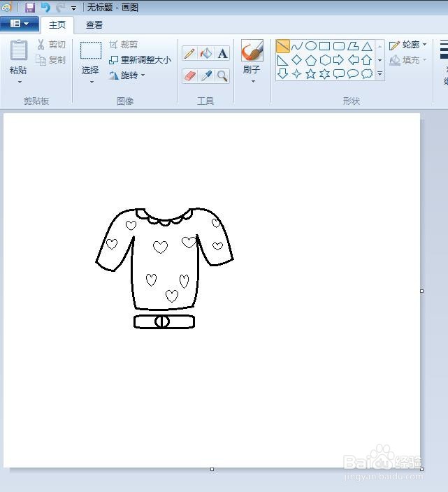This screenshot has width=448, height=492.
Task: Select the Fill with color bucket tool
Action: [206, 53]
